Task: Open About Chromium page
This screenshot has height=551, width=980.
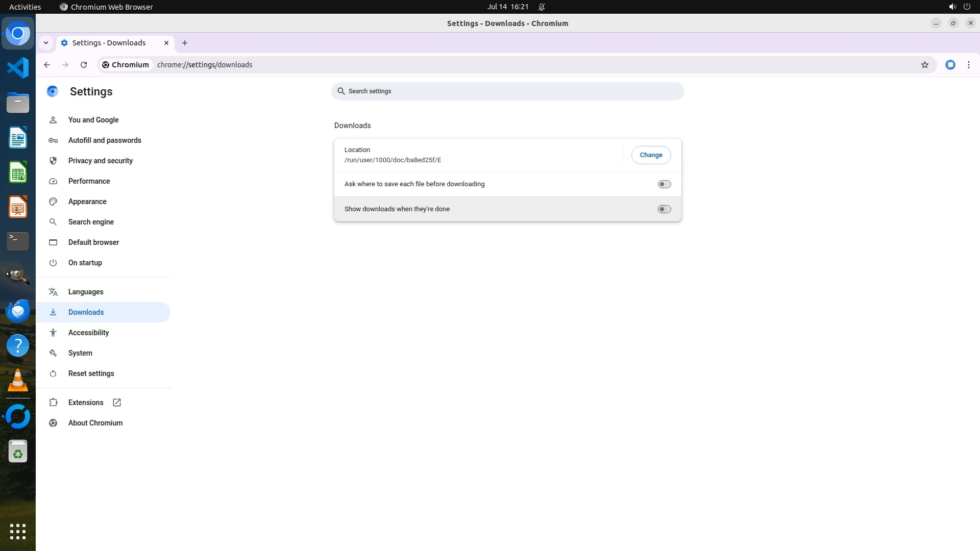Action: [95, 423]
